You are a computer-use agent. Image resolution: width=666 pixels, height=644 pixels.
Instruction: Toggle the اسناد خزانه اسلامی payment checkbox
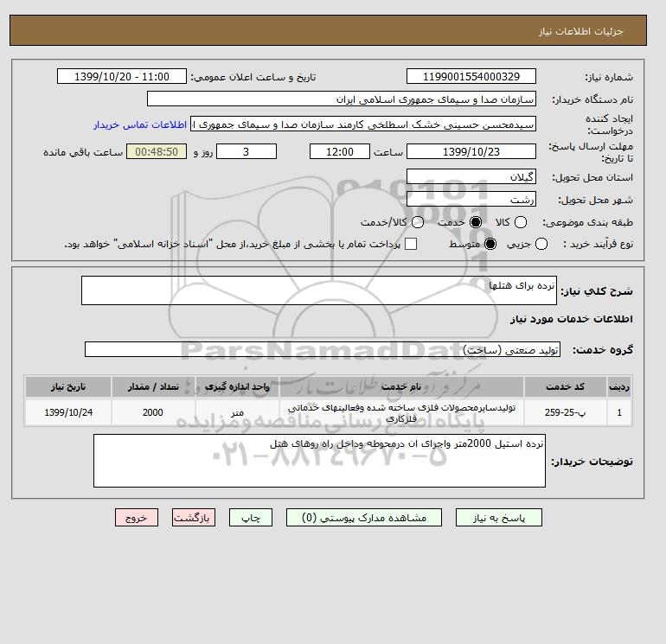411,244
